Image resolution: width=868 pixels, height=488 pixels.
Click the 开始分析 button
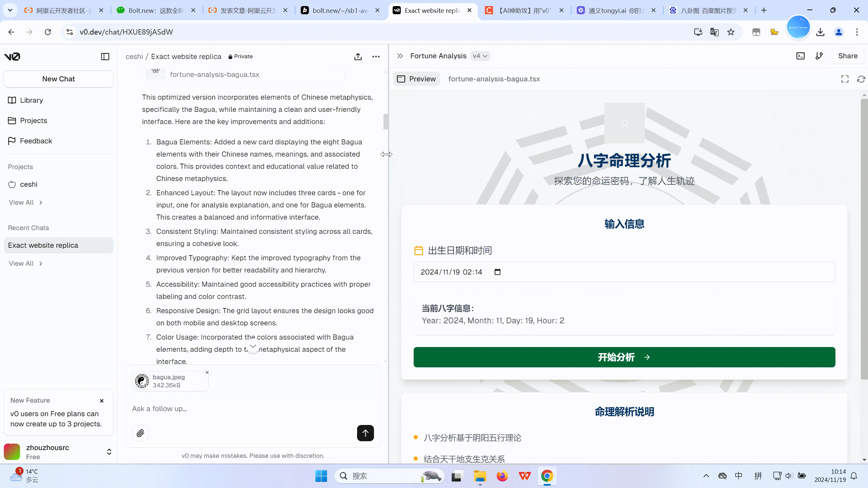tap(624, 357)
